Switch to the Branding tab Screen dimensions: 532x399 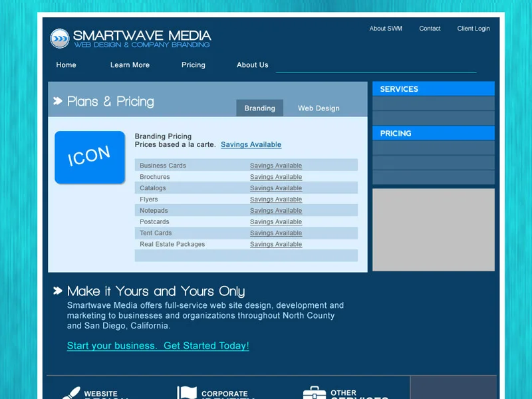pyautogui.click(x=260, y=108)
